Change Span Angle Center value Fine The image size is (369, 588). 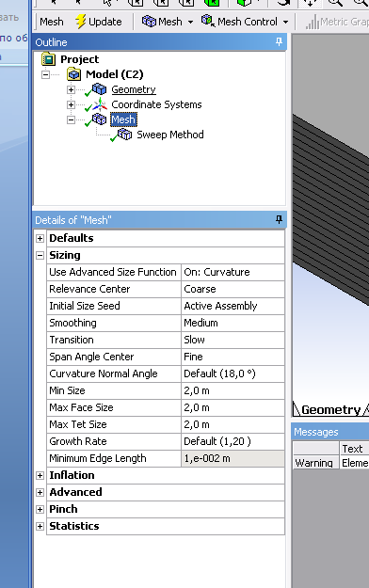click(233, 357)
